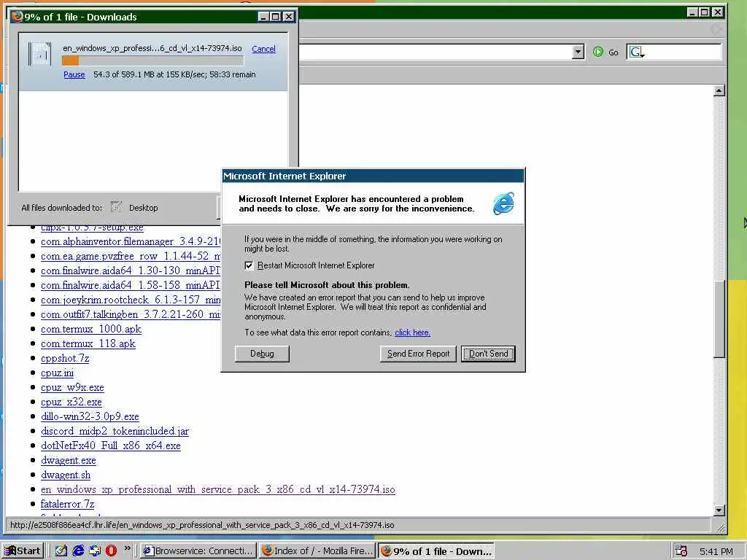The height and width of the screenshot is (560, 747).
Task: Click the status bar URL text
Action: click(202, 525)
